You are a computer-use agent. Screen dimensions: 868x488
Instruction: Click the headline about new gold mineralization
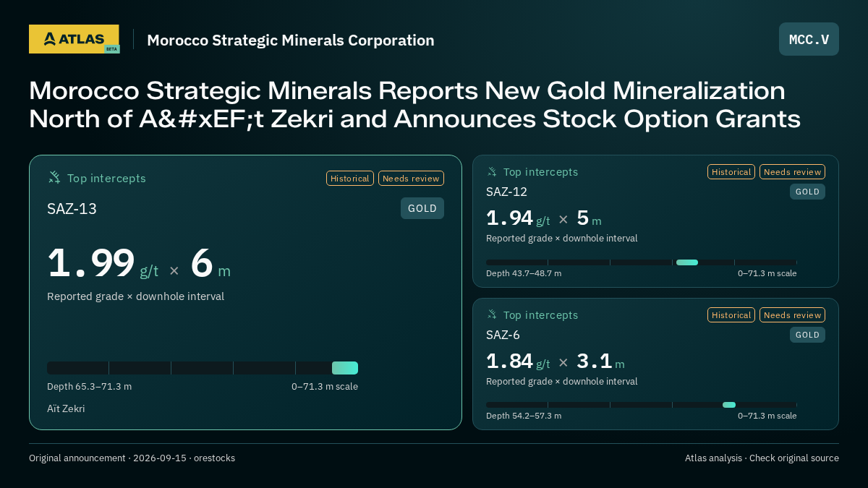414,105
